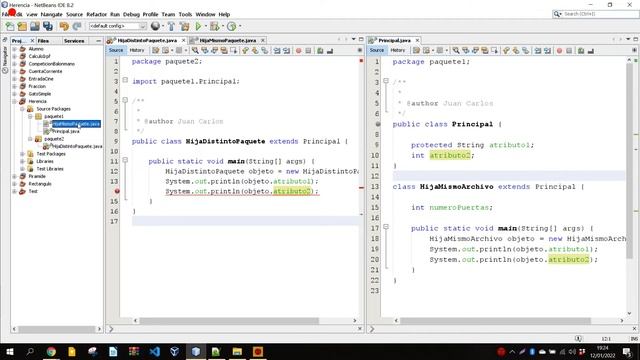
Task: Minimize the Projects panel
Action: (x=98, y=41)
